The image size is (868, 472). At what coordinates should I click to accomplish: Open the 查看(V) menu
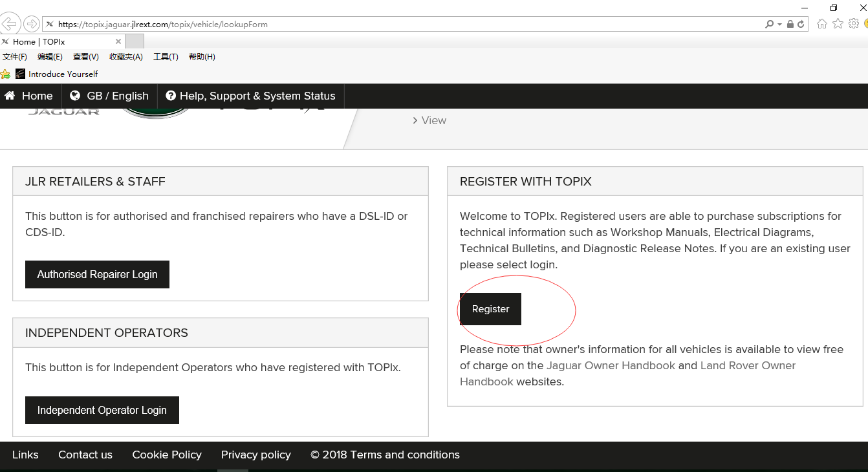tap(86, 57)
